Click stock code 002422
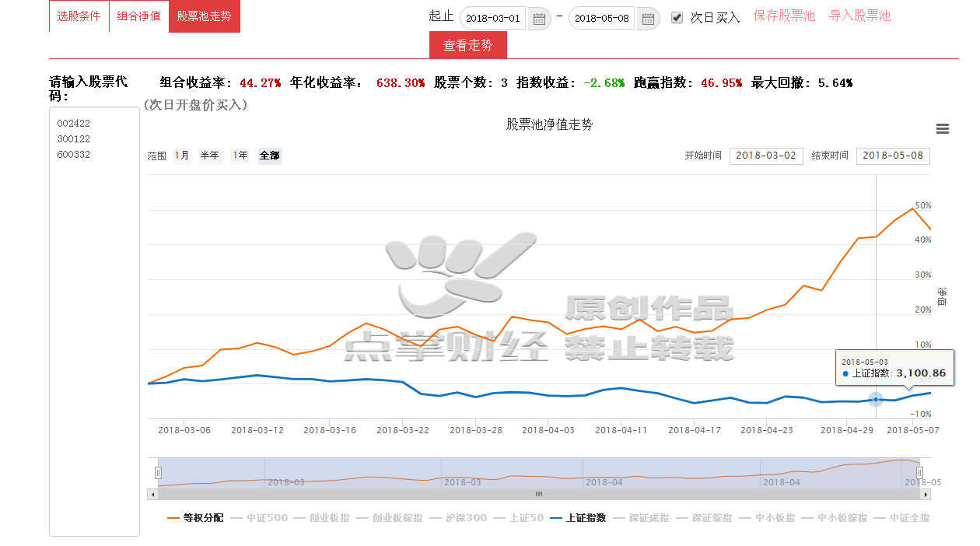 click(x=74, y=124)
